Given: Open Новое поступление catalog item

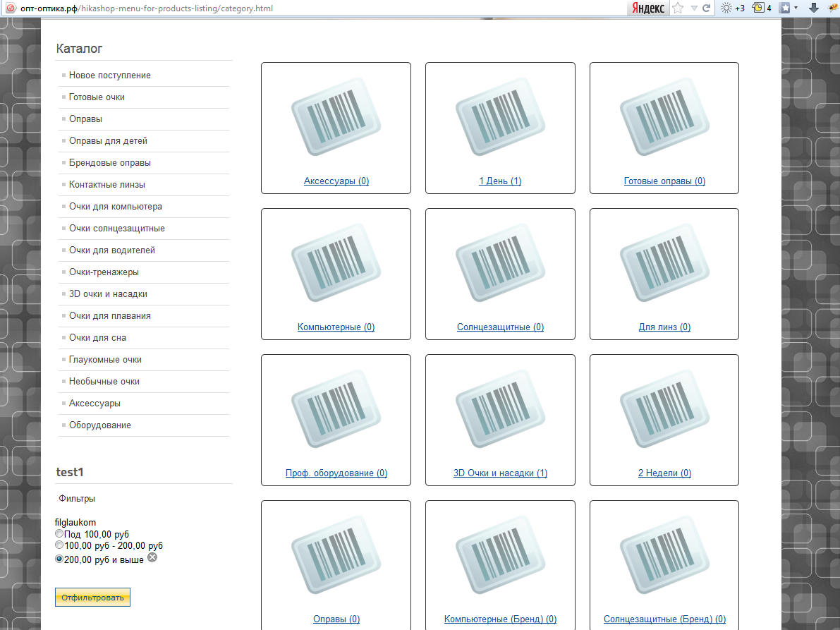Looking at the screenshot, I should pyautogui.click(x=110, y=75).
